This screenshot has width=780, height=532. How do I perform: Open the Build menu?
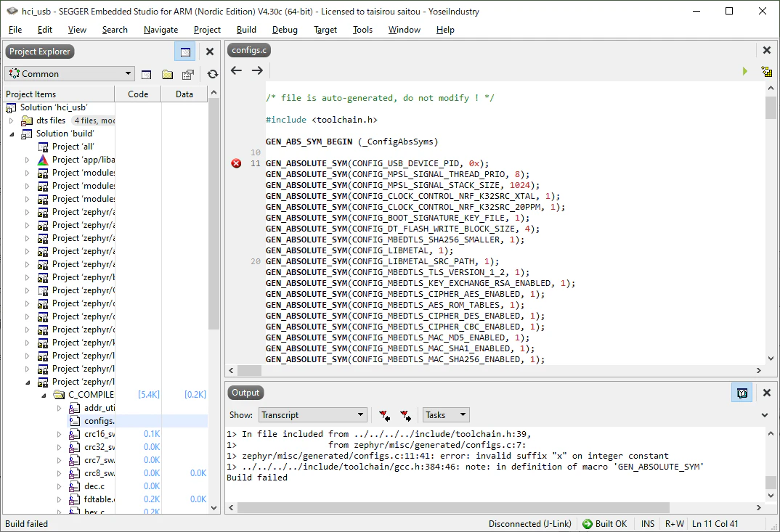246,30
